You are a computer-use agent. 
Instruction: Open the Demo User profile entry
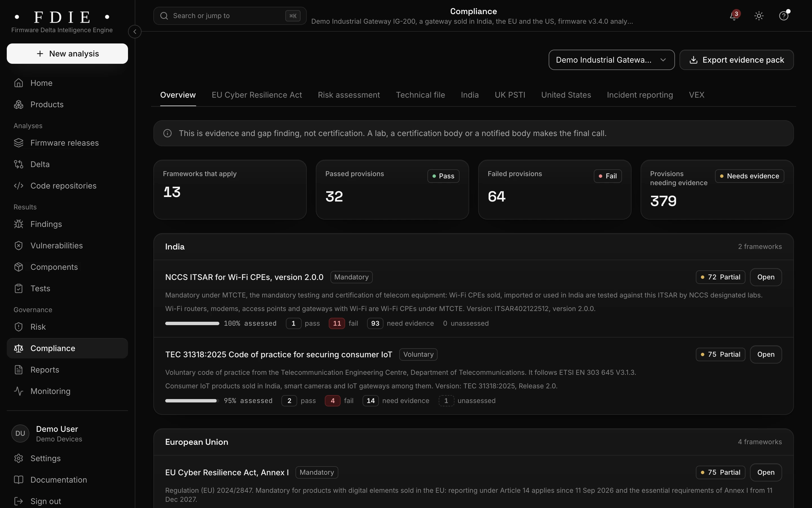pos(67,434)
